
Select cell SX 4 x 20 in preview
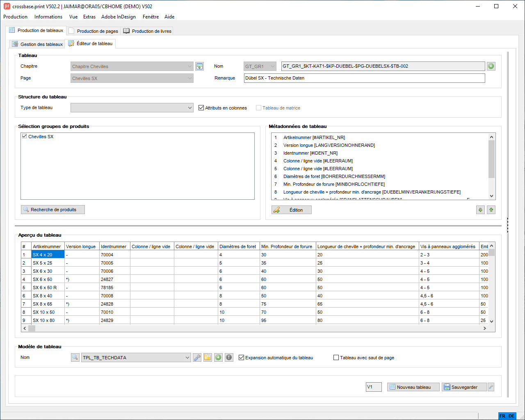(x=48, y=255)
